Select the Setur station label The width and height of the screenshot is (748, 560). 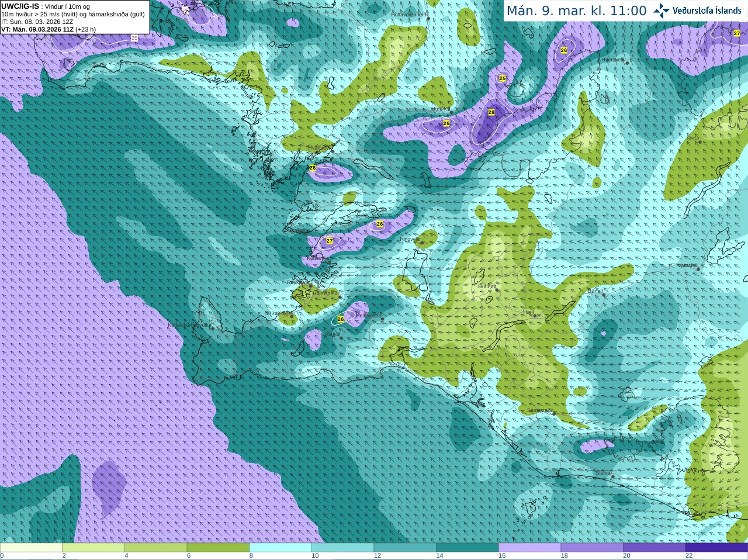[x=693, y=139]
